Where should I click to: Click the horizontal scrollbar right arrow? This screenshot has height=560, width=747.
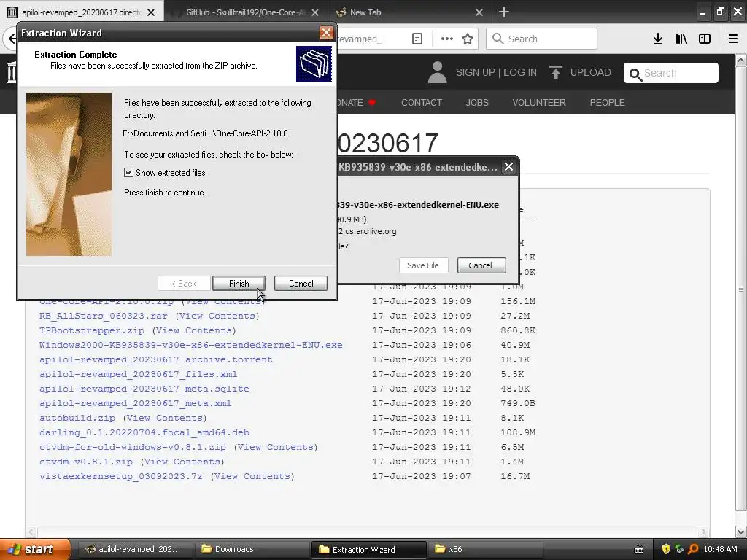tap(704, 532)
